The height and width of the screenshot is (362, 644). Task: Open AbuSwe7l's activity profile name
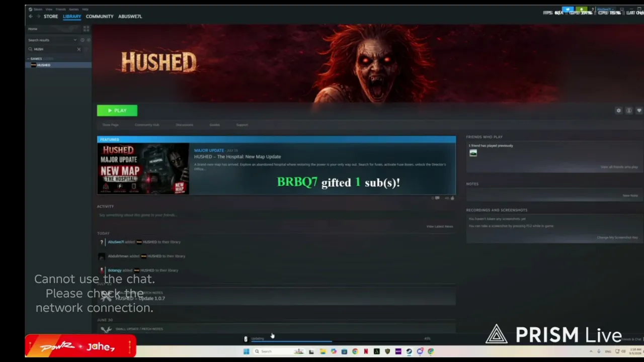(x=116, y=242)
